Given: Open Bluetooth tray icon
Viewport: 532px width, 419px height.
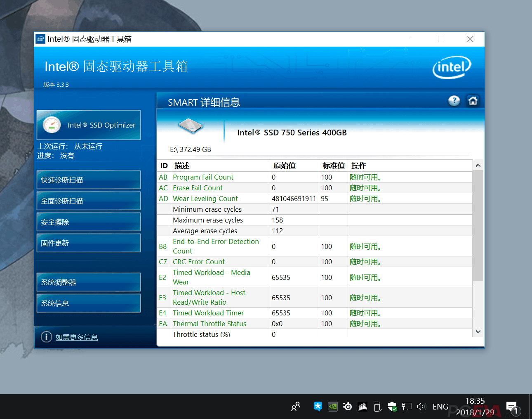Looking at the screenshot, I should tap(318, 407).
